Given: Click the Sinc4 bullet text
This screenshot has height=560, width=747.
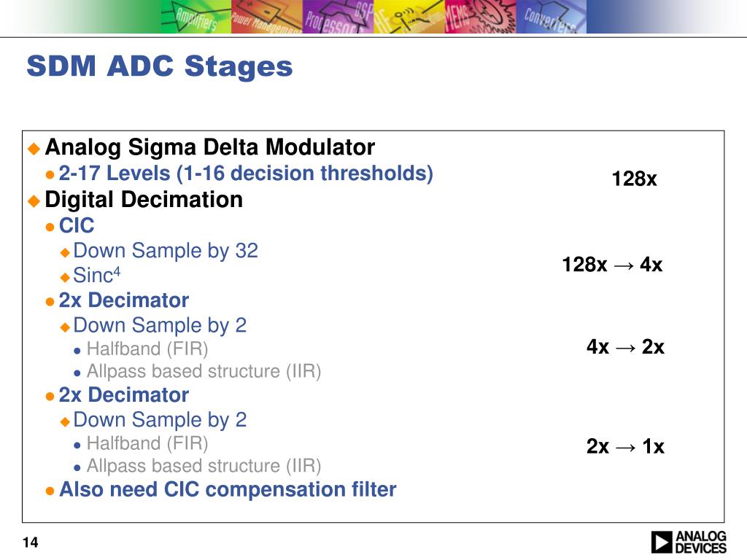Looking at the screenshot, I should coord(97,275).
